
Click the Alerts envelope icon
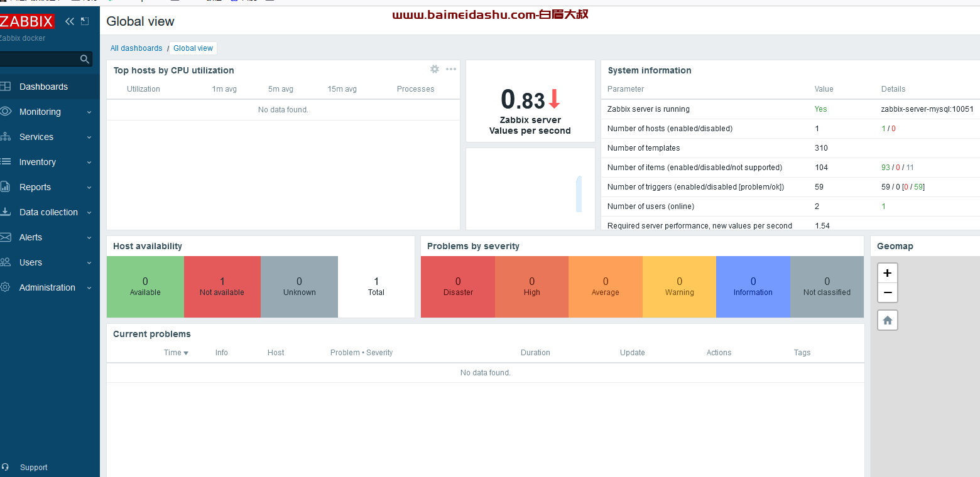click(x=6, y=237)
